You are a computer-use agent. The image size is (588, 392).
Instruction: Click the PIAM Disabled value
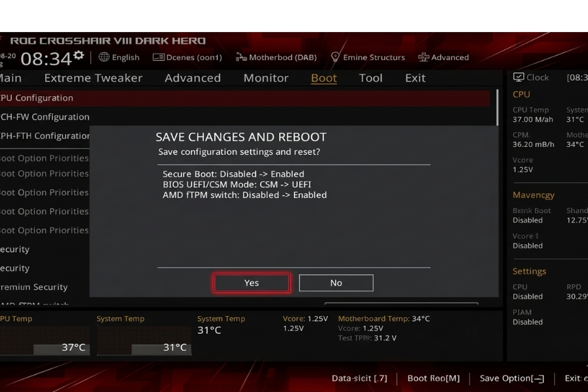528,322
